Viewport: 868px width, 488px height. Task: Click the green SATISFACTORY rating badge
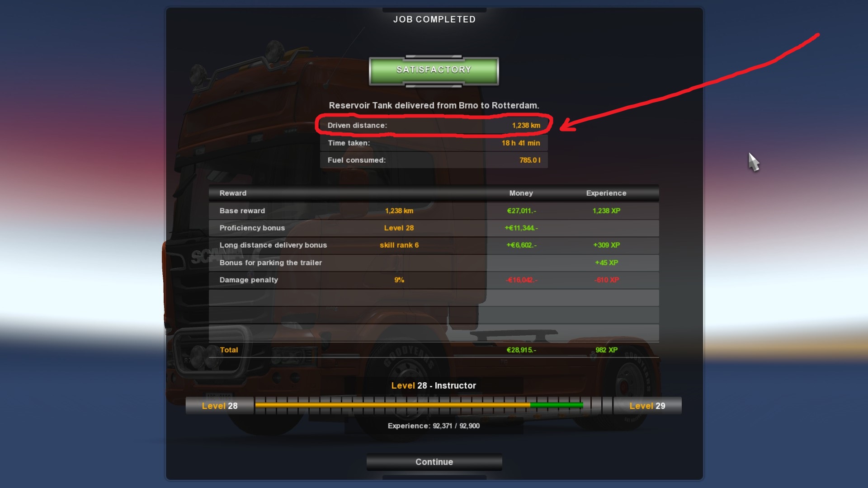[434, 70]
